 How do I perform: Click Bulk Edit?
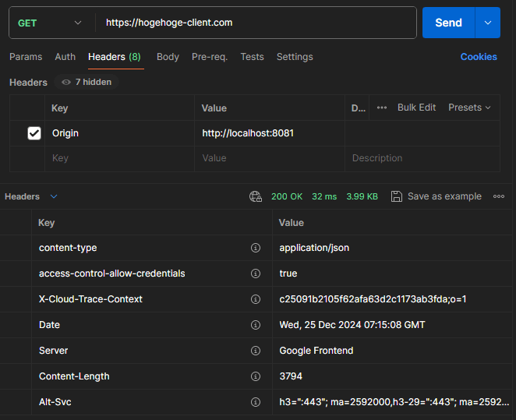[416, 108]
